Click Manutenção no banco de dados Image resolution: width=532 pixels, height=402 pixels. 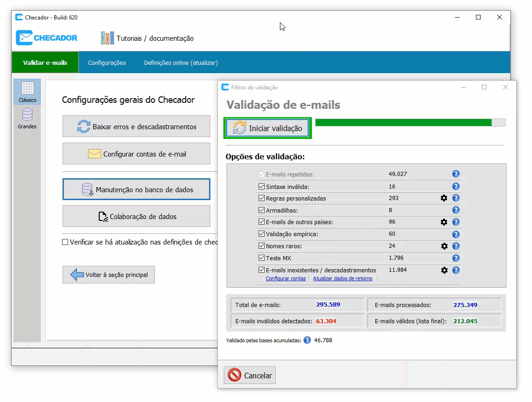pyautogui.click(x=136, y=190)
